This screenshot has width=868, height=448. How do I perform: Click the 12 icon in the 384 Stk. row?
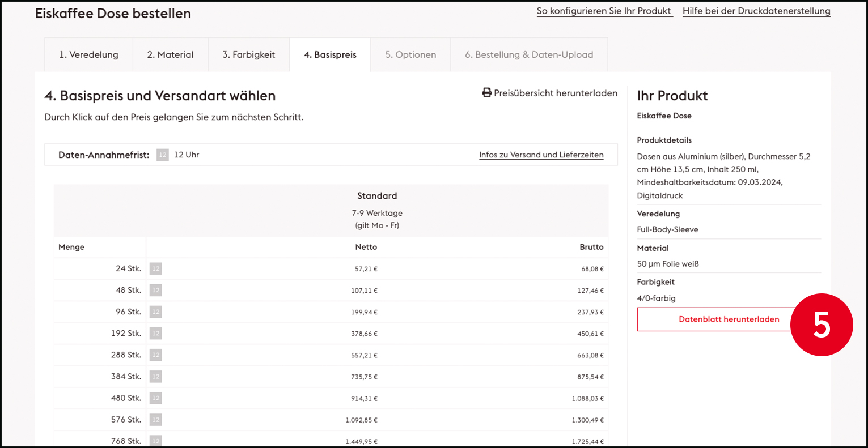[155, 377]
